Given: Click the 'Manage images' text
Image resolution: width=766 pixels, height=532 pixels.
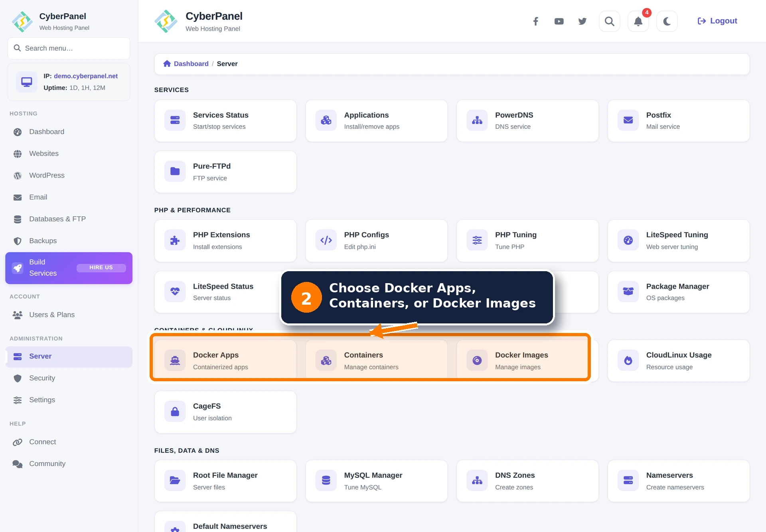Looking at the screenshot, I should (517, 367).
